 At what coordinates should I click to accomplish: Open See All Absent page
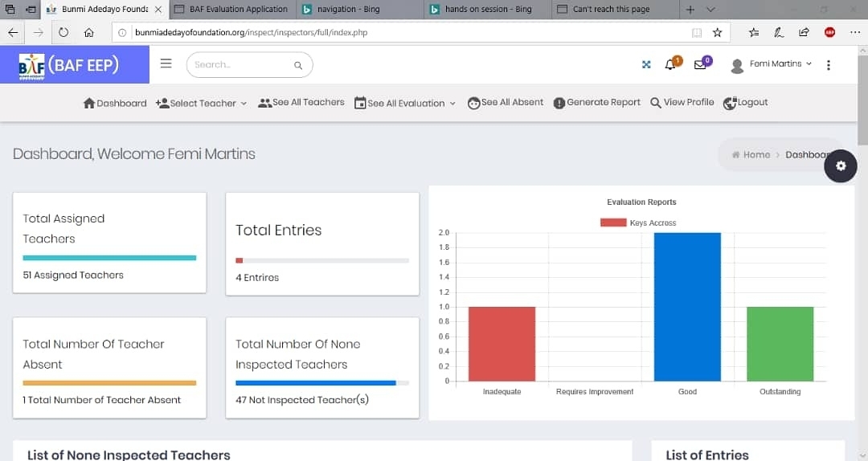pyautogui.click(x=506, y=103)
